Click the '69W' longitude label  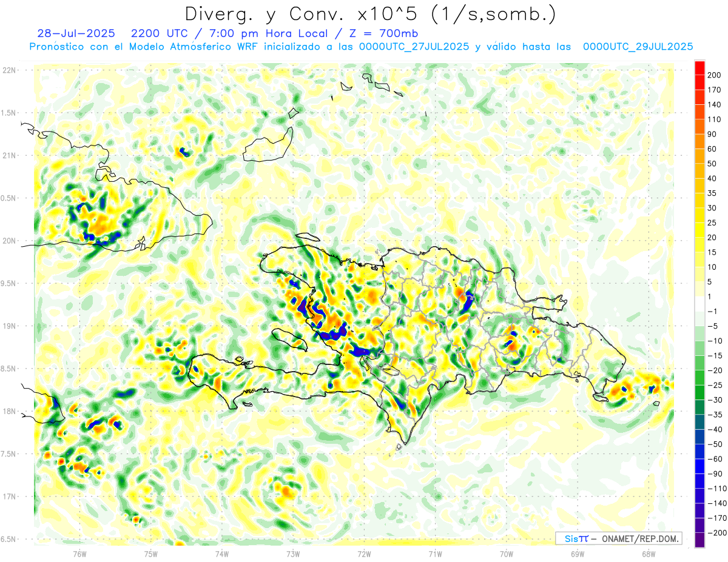(x=577, y=554)
